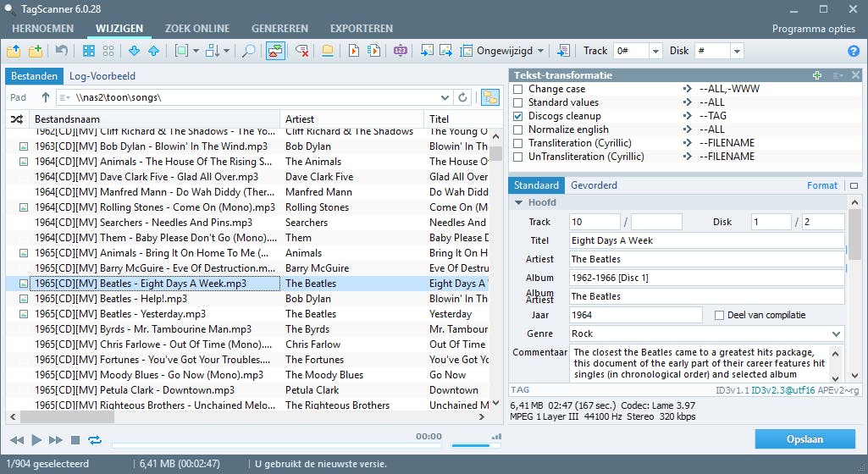Click the undo arrow icon
Viewport: 868px width, 474px height.
tap(62, 51)
